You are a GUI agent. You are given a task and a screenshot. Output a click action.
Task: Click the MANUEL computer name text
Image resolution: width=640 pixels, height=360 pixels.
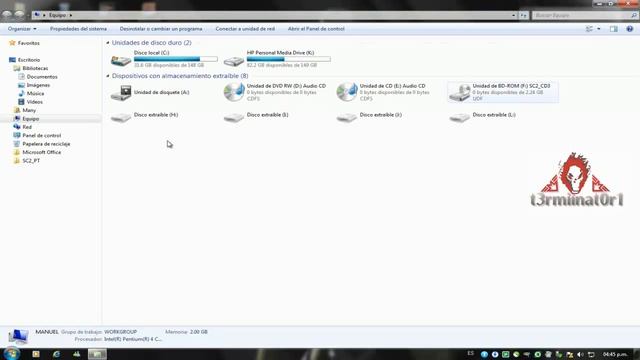47,332
